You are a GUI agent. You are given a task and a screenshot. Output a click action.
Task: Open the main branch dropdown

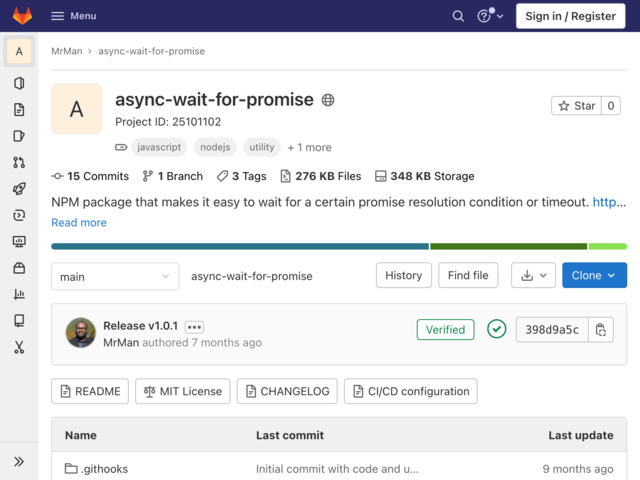pyautogui.click(x=115, y=277)
